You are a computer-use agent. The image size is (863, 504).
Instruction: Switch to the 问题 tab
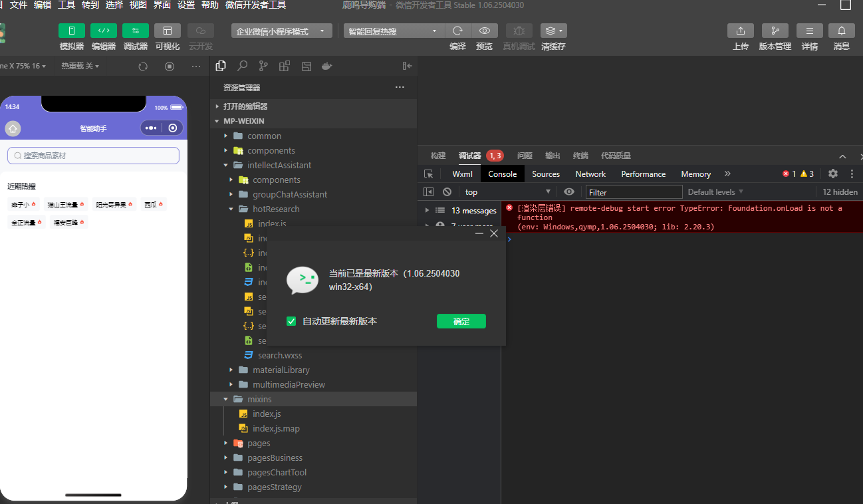525,156
